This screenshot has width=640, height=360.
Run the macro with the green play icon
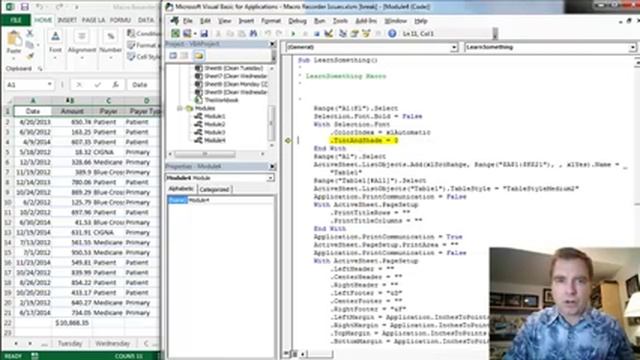[293, 33]
